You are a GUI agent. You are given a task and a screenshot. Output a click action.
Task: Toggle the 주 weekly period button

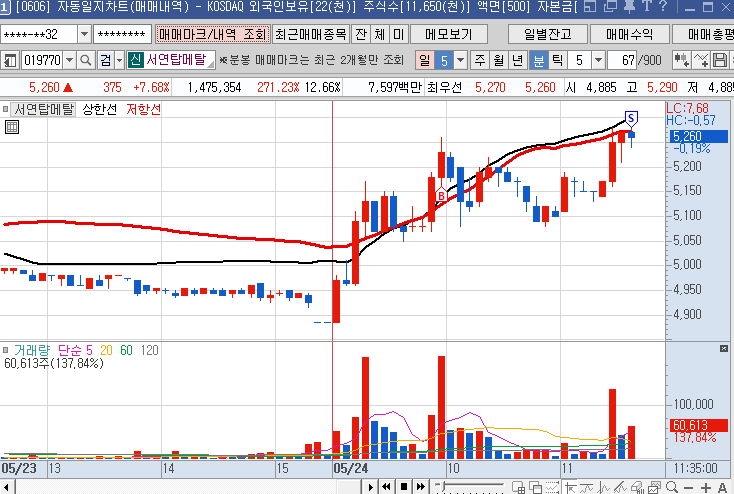point(479,60)
